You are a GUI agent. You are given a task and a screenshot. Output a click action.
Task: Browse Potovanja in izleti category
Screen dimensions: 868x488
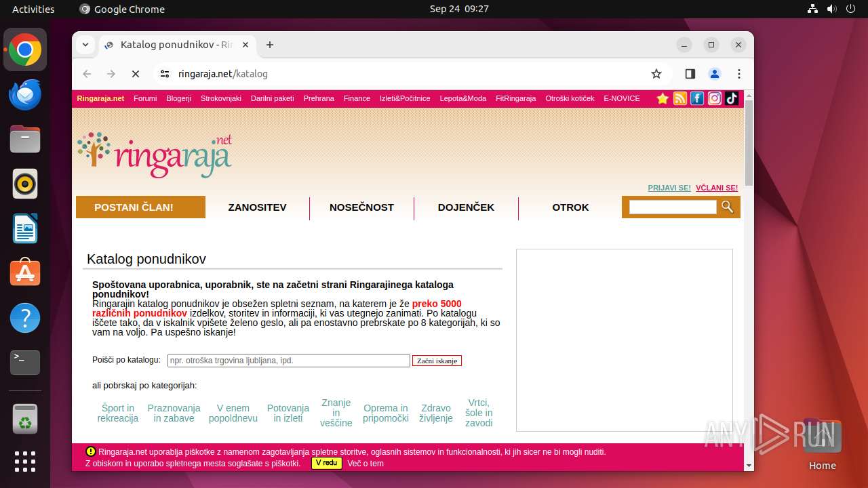pyautogui.click(x=288, y=413)
